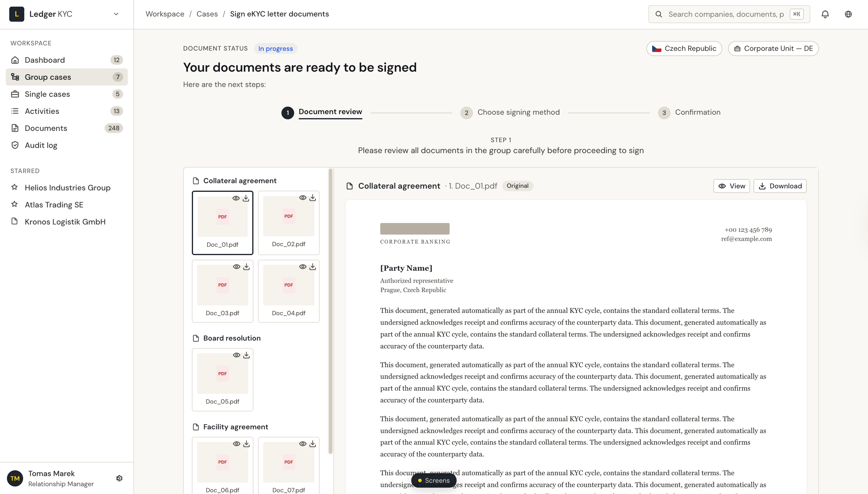Viewport: 868px width, 494px height.
Task: Open the Czech Republic country selector
Action: [x=684, y=48]
